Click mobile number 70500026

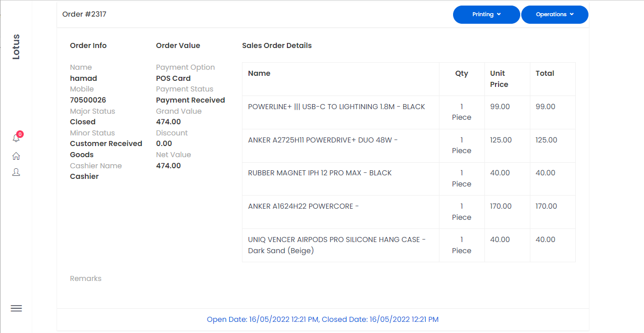coord(88,100)
